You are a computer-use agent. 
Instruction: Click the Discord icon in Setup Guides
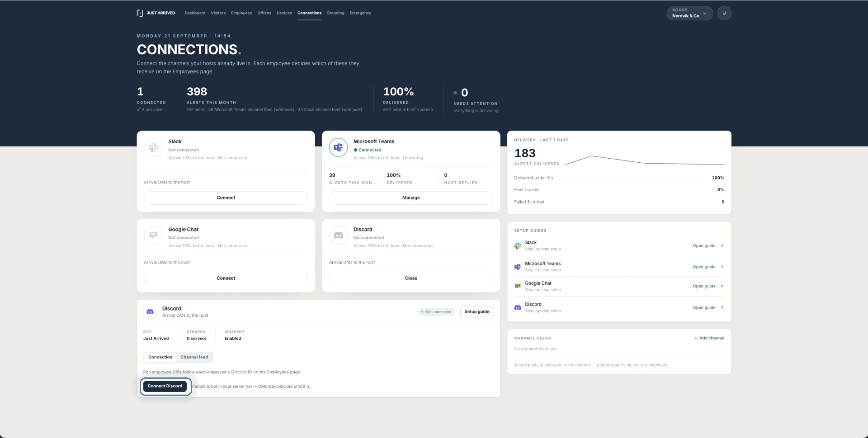[x=518, y=307]
